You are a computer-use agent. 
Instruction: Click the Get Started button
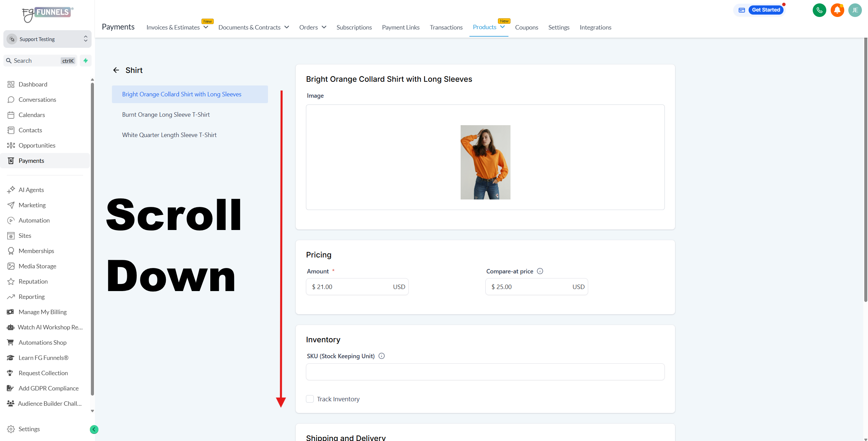click(x=766, y=10)
